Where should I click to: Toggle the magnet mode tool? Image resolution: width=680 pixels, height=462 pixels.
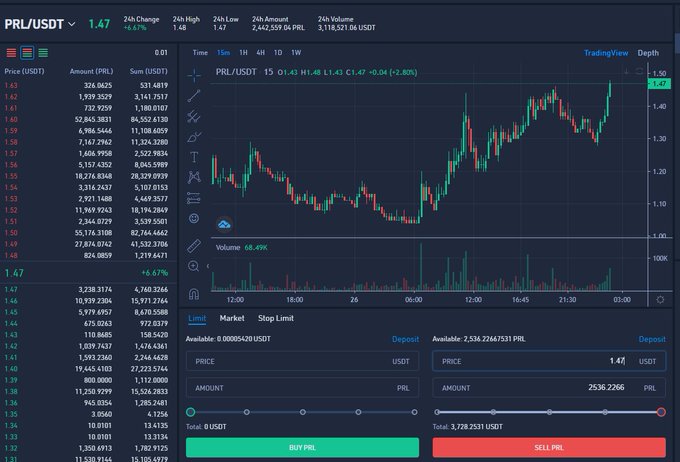click(194, 294)
